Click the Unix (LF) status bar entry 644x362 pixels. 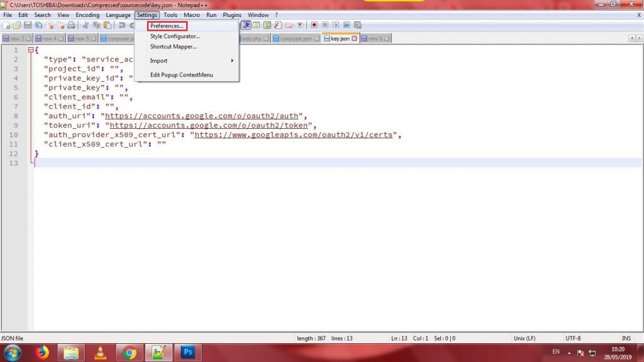tap(525, 339)
